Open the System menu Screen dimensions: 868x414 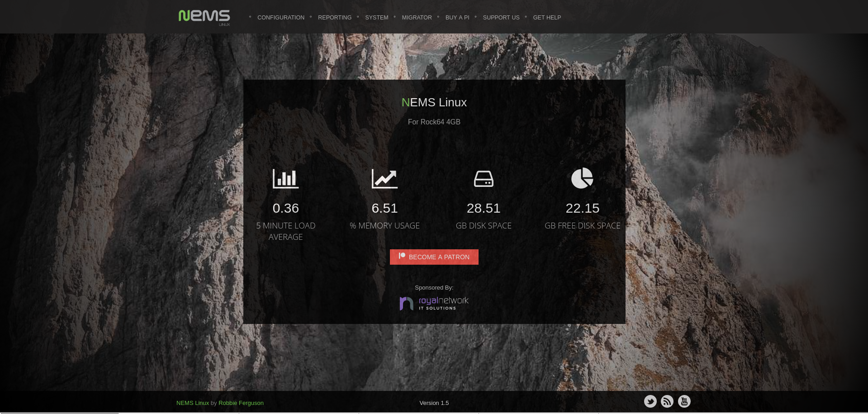(377, 18)
